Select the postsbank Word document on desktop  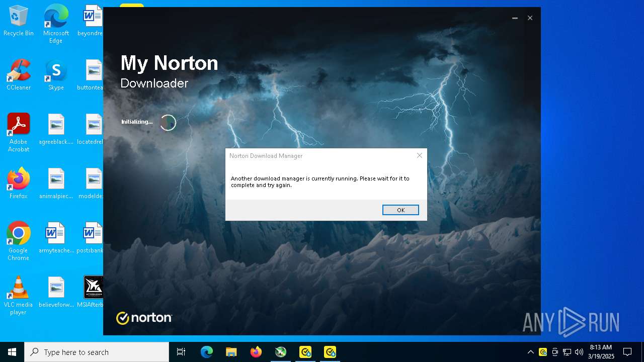pyautogui.click(x=91, y=238)
